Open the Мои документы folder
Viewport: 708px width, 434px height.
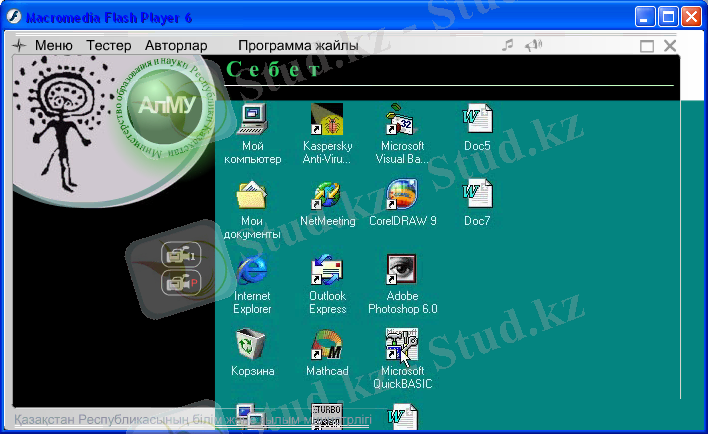point(252,196)
